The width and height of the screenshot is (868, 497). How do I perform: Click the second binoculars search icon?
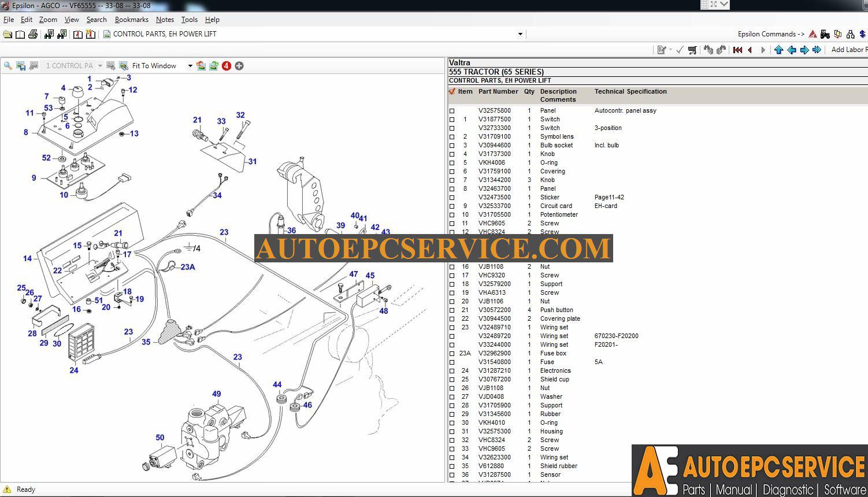(61, 34)
